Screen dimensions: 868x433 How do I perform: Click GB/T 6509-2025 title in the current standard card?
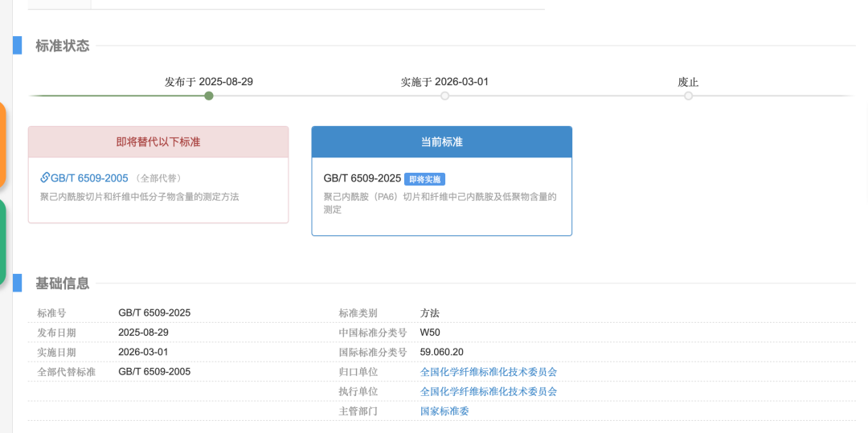click(x=362, y=178)
